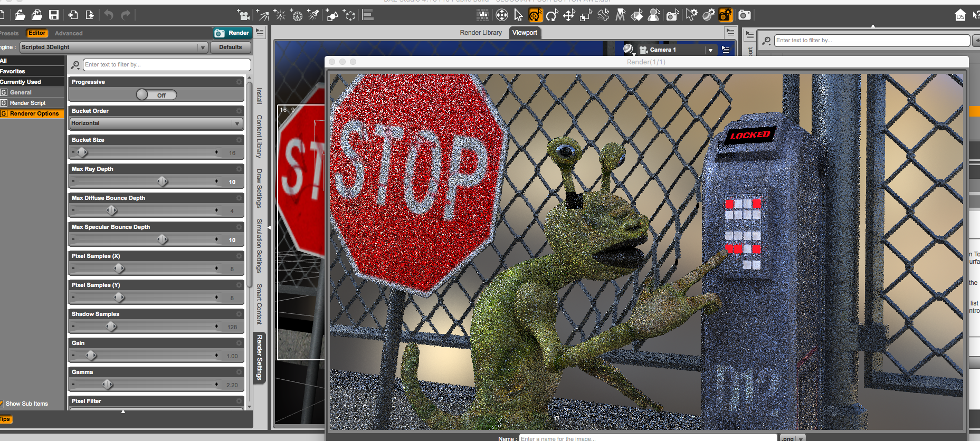Viewport: 980px width, 441px height.
Task: Click the Import file icon
Action: (73, 15)
